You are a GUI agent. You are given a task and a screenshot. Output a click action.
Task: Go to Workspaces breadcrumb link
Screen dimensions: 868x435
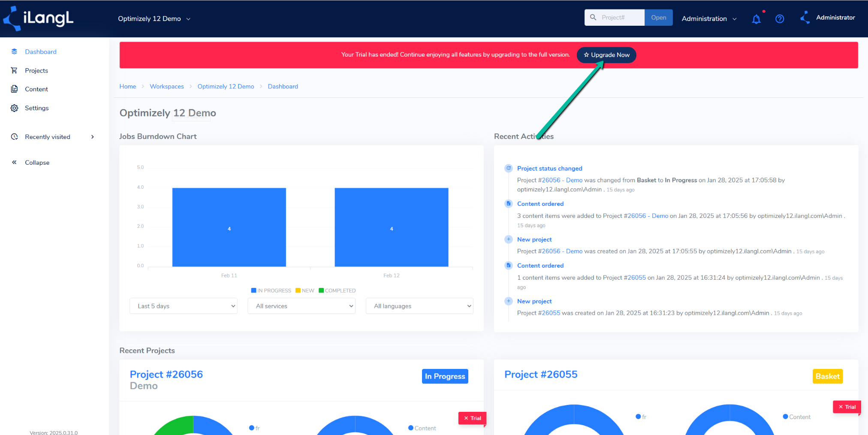[x=167, y=86]
